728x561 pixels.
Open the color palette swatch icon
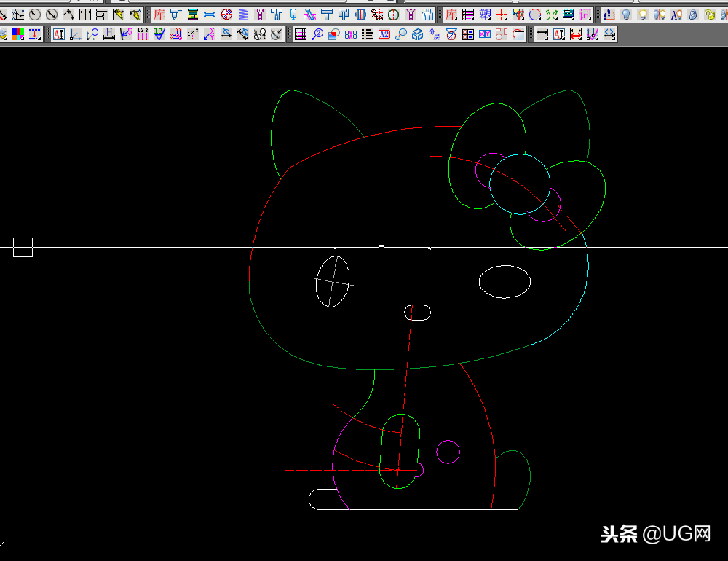coord(18,34)
